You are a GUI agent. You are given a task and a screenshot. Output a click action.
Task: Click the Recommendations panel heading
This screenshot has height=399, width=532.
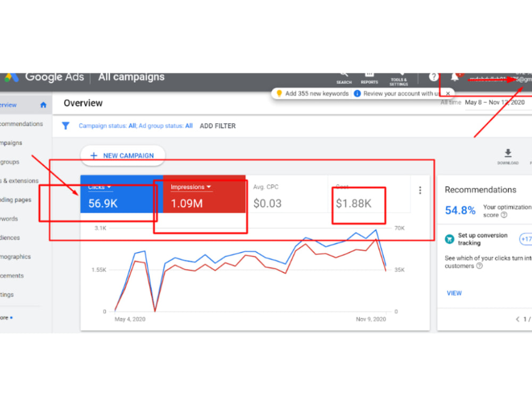point(480,190)
